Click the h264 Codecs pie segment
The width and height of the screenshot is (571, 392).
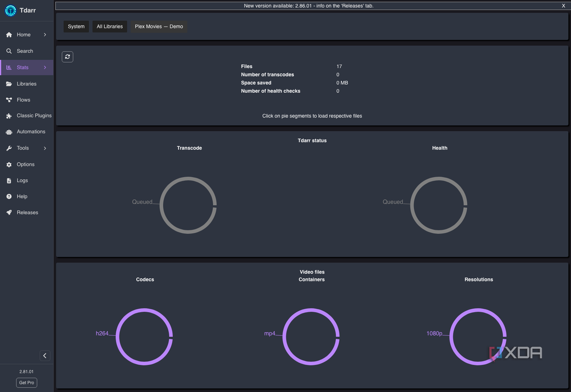tap(144, 337)
